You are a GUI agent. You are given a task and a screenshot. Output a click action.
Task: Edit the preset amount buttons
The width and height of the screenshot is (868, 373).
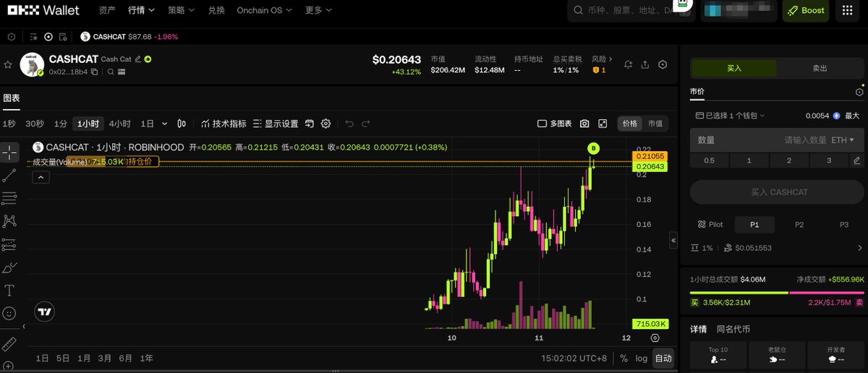click(x=857, y=160)
